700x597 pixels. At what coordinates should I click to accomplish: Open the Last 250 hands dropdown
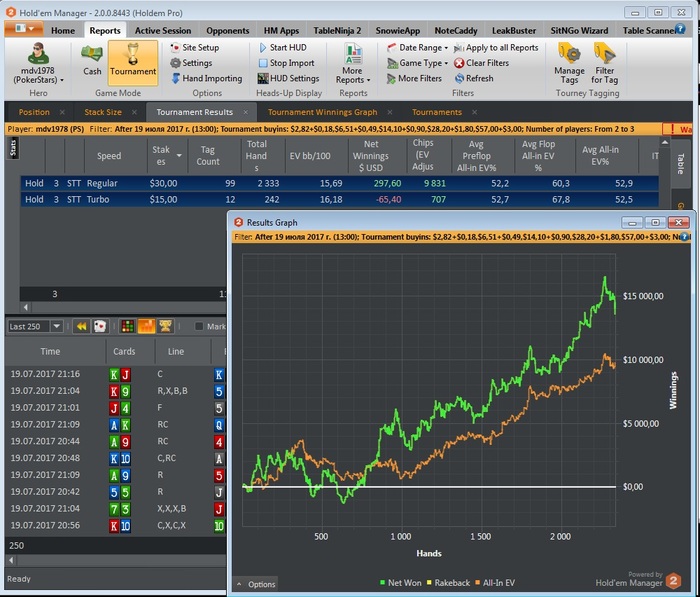(x=57, y=326)
